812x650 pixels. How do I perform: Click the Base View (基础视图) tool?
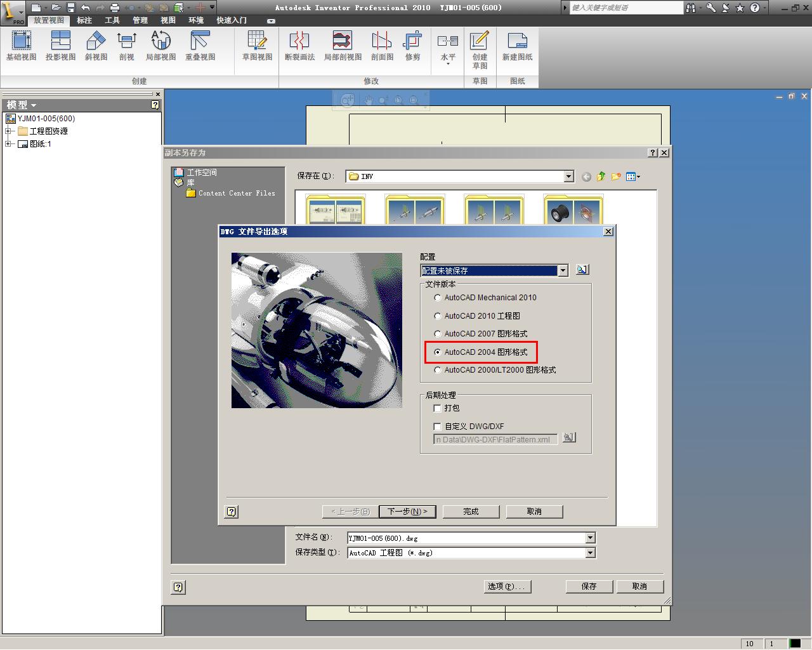[22, 46]
